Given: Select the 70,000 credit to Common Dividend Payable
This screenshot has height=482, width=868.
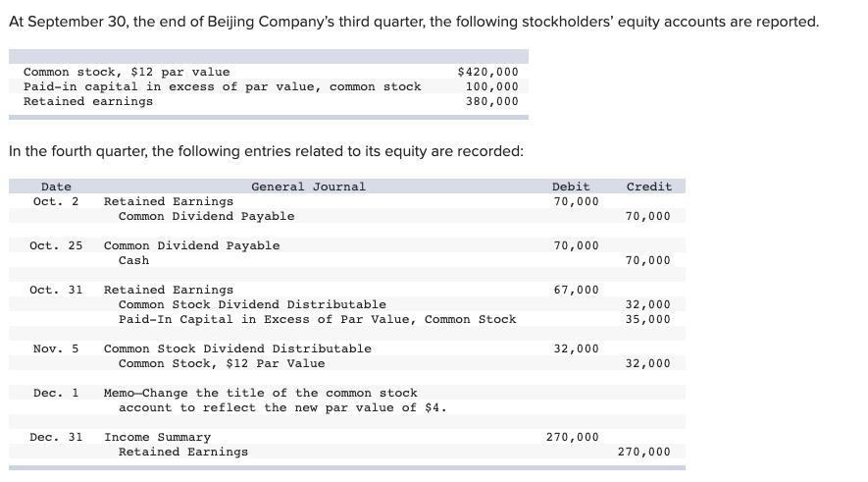Looking at the screenshot, I should coord(647,216).
